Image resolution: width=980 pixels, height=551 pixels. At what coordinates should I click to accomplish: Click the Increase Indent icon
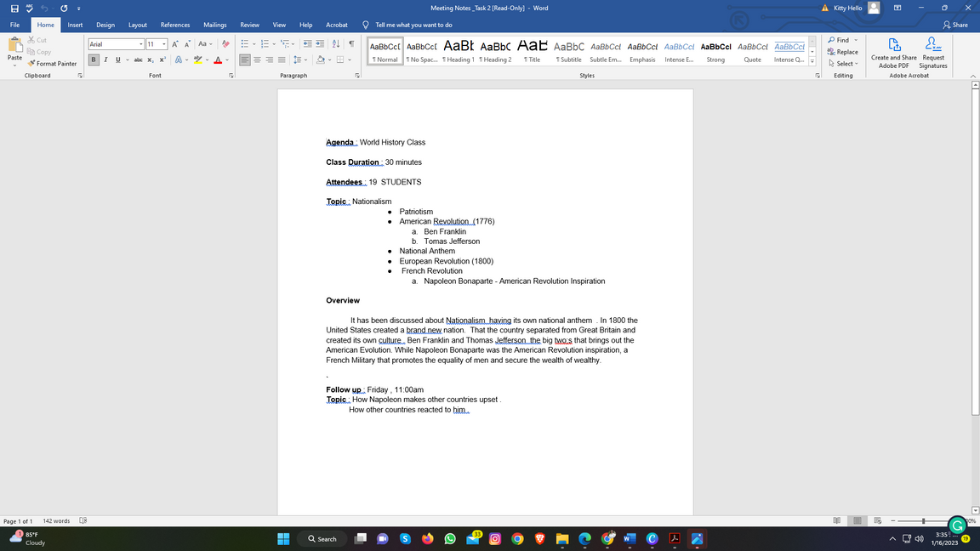click(320, 43)
